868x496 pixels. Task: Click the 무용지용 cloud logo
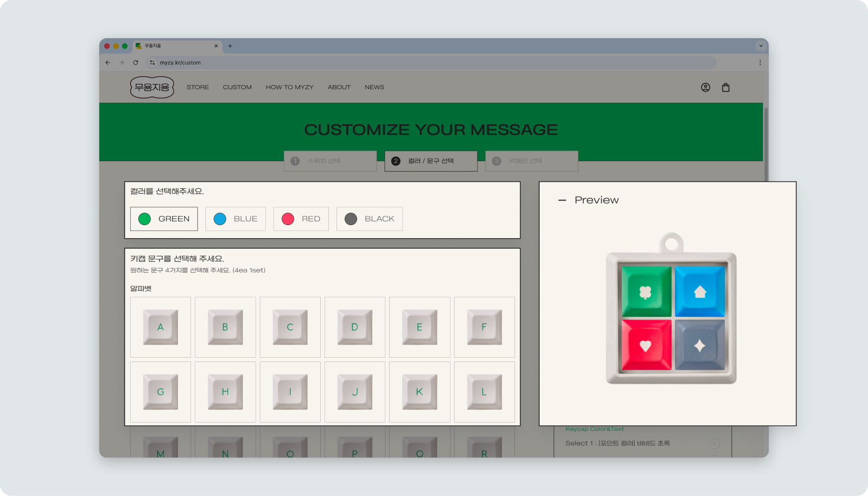152,87
